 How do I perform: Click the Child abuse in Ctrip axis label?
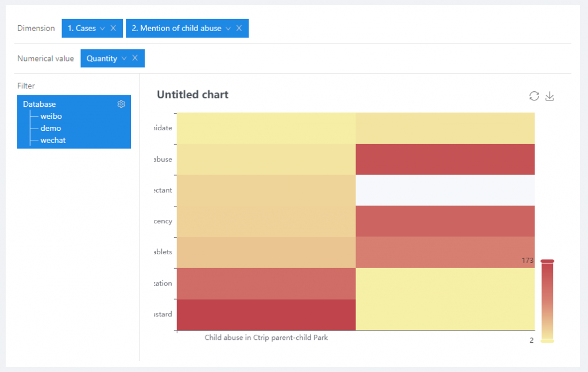[x=266, y=338]
